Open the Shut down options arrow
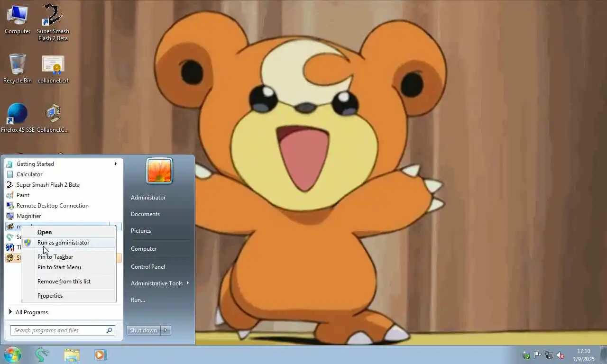607x364 pixels. pos(166,330)
